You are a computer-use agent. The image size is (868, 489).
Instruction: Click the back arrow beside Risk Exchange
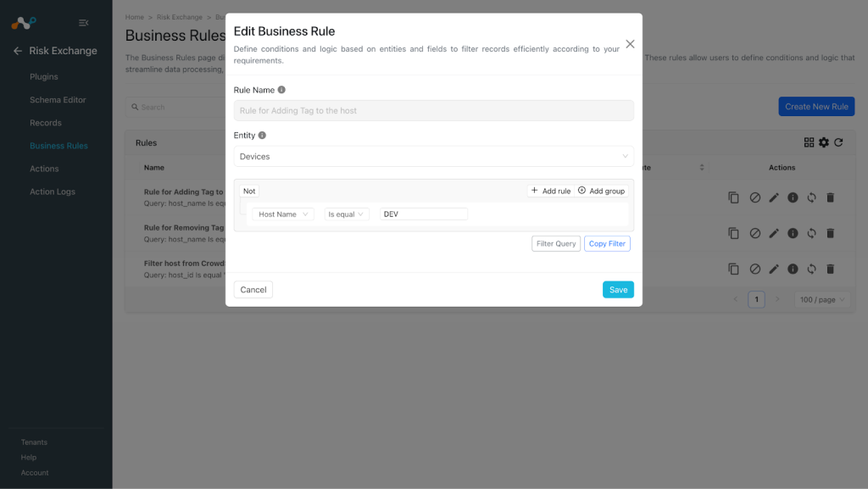coord(18,51)
